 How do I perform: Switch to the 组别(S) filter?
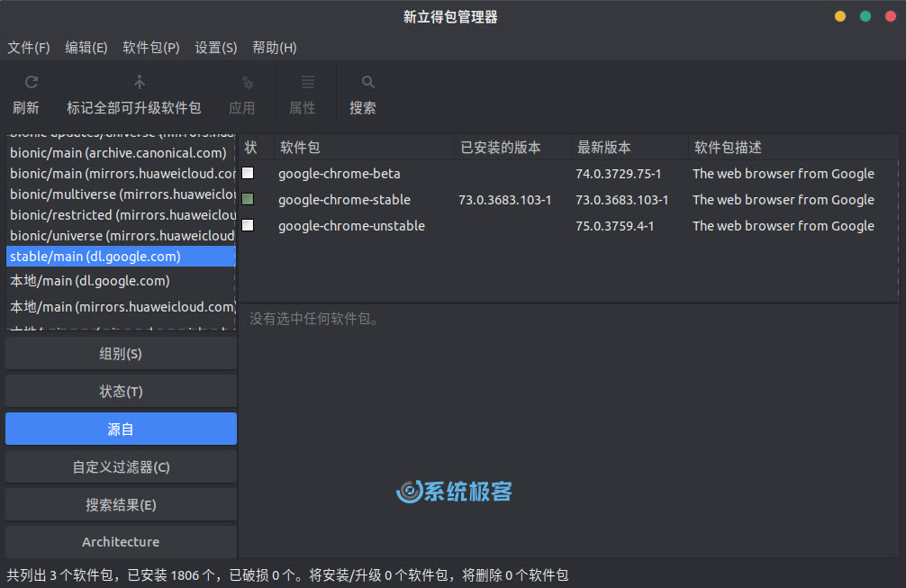point(121,354)
